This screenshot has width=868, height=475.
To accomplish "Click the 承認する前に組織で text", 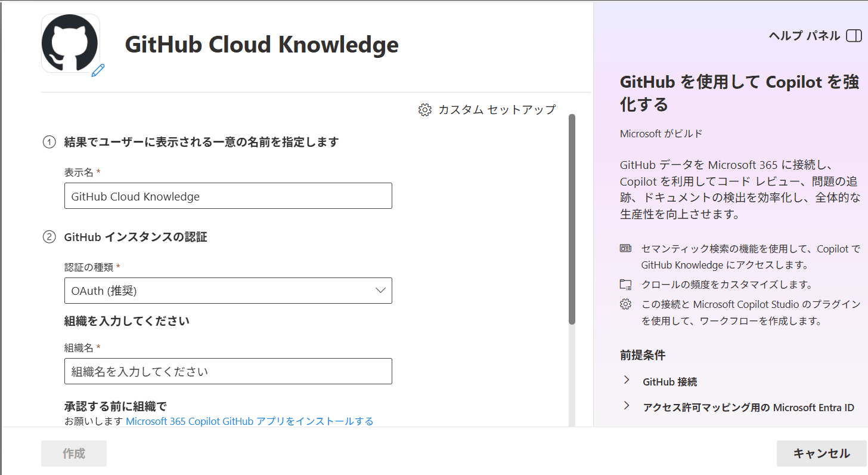I will (x=115, y=406).
